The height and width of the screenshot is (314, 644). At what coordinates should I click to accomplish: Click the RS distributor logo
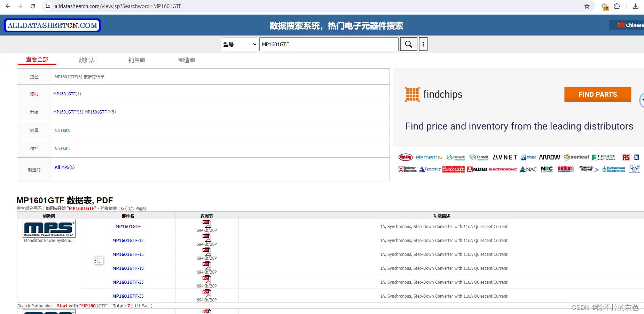[626, 157]
